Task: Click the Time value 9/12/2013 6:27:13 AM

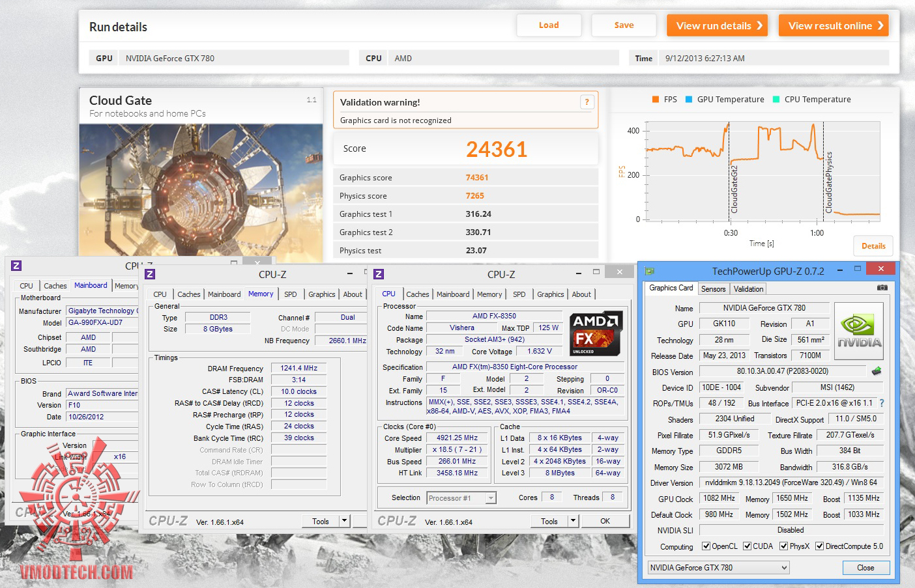Action: [704, 59]
